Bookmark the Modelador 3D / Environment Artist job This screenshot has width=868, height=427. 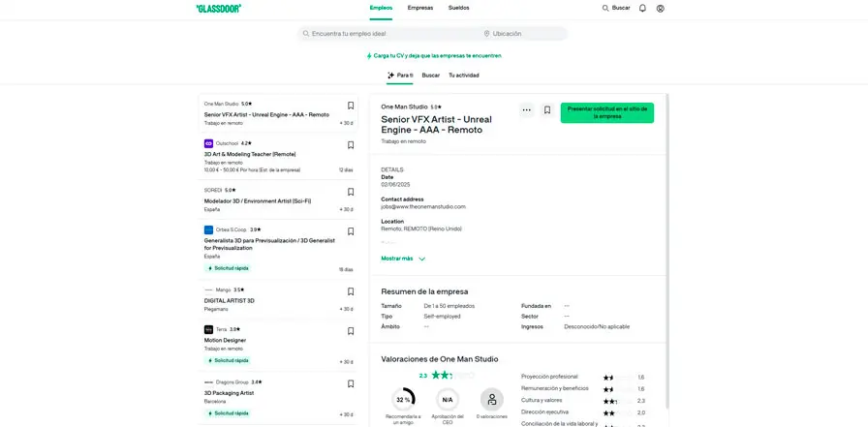point(351,192)
